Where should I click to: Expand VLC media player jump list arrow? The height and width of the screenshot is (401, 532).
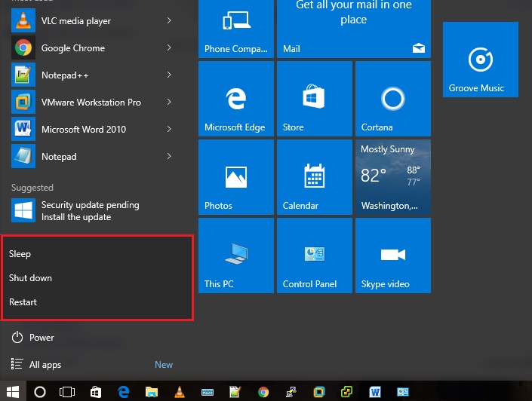[x=169, y=20]
